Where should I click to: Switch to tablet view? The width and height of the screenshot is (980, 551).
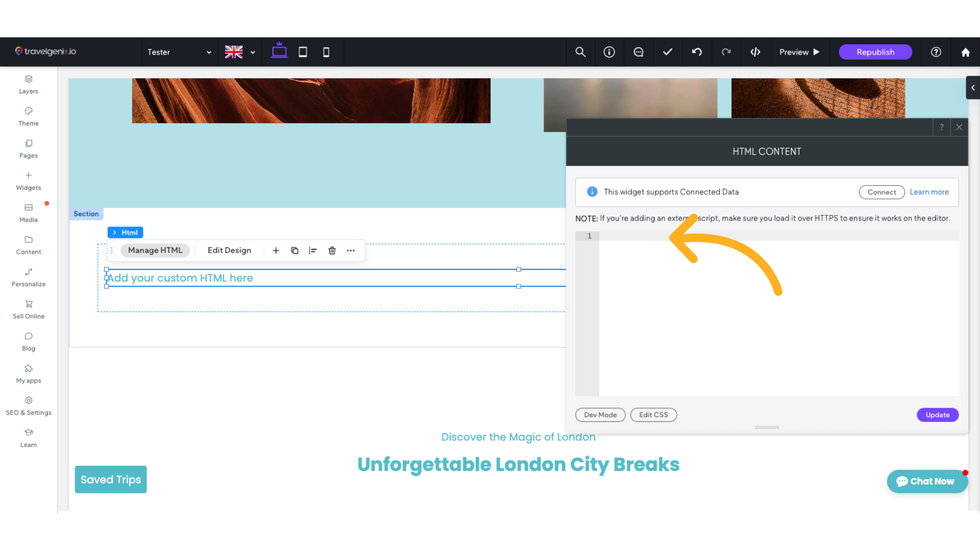click(x=303, y=52)
